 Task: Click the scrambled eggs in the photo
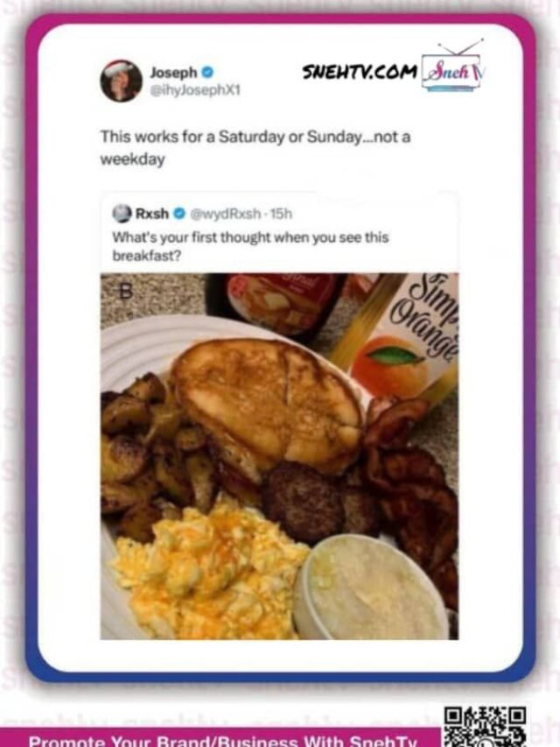click(x=209, y=569)
